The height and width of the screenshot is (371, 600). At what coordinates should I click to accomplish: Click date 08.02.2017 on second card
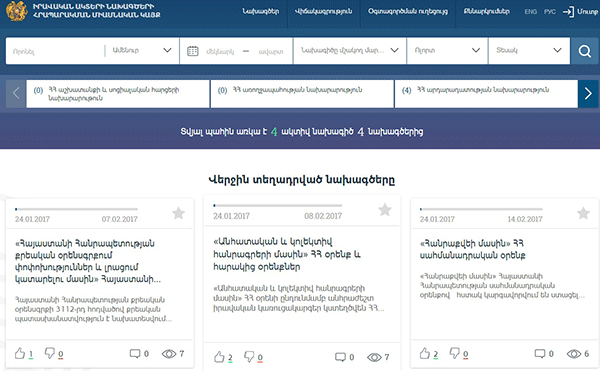323,216
